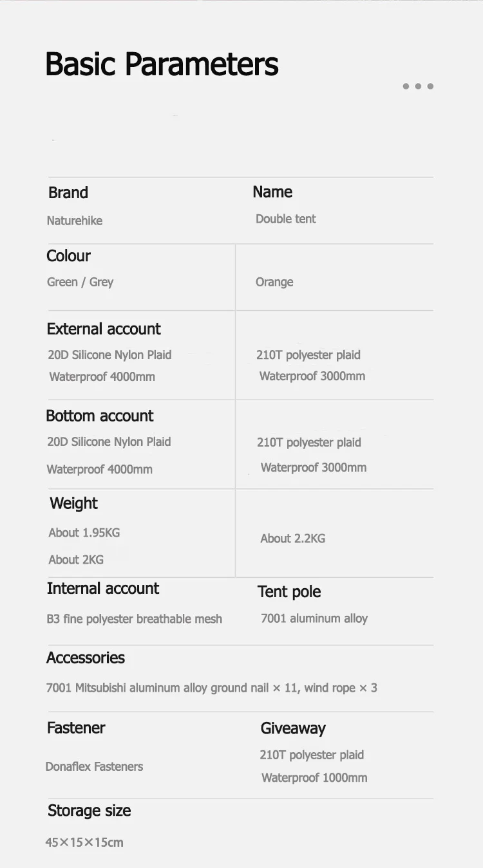
Task: Click the Accessories ground nail and wind rope line
Action: (x=212, y=688)
